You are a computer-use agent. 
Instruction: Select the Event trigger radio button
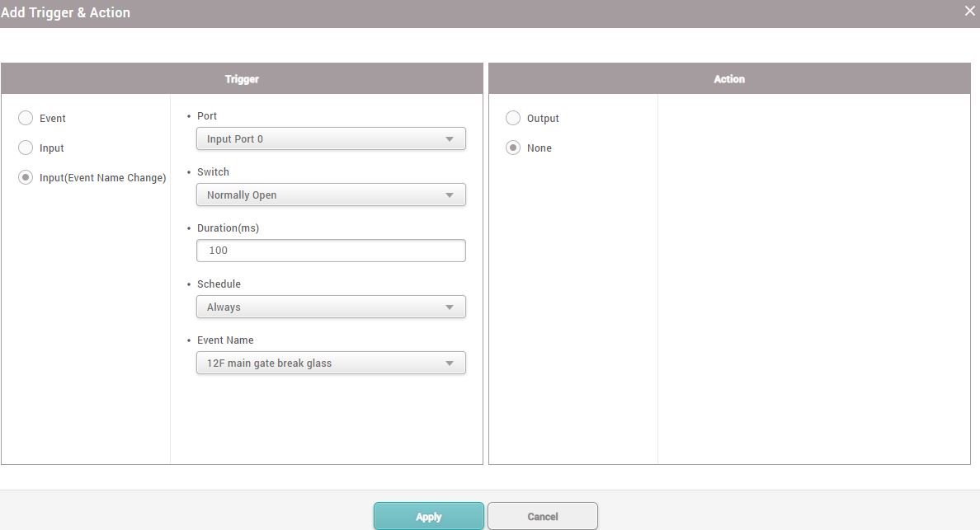click(x=26, y=118)
